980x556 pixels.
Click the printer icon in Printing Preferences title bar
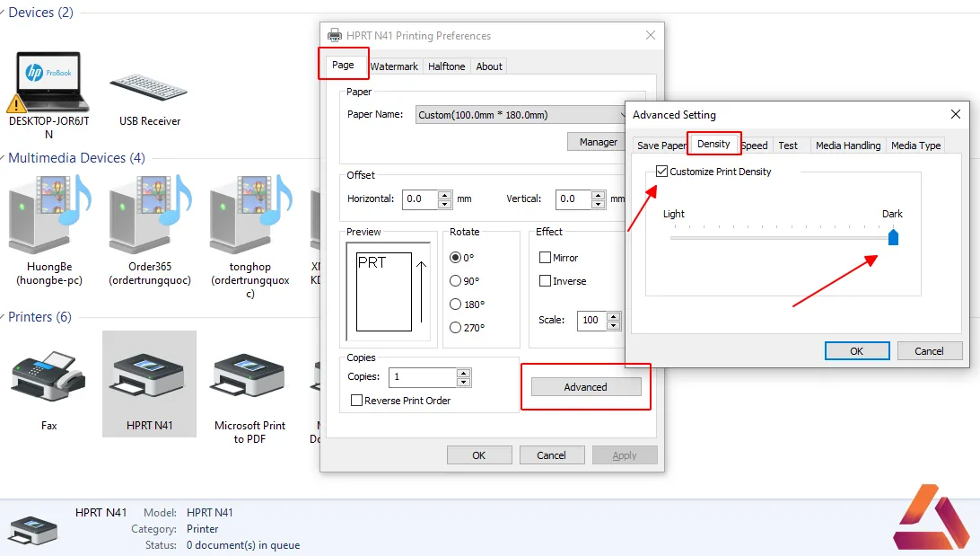(x=335, y=36)
